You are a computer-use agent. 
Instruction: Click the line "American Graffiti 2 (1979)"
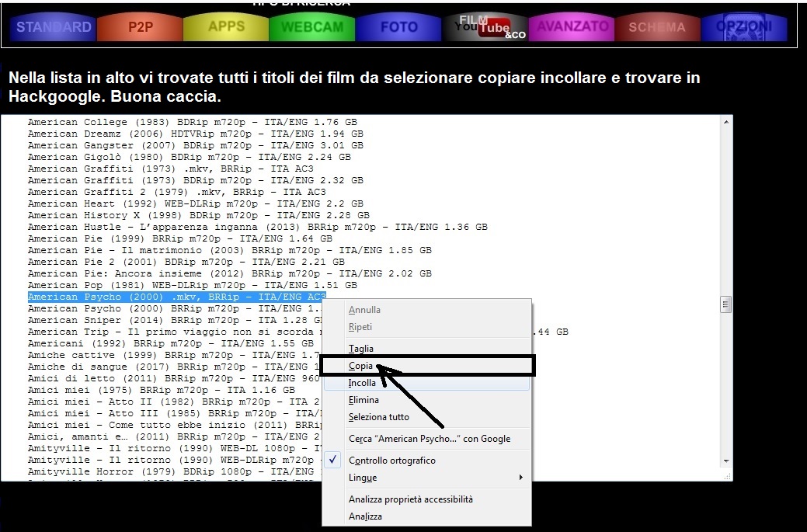tap(177, 192)
